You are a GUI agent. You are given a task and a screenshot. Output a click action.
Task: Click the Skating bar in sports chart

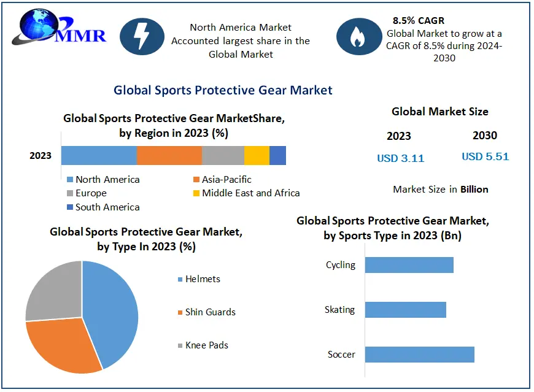tap(405, 310)
